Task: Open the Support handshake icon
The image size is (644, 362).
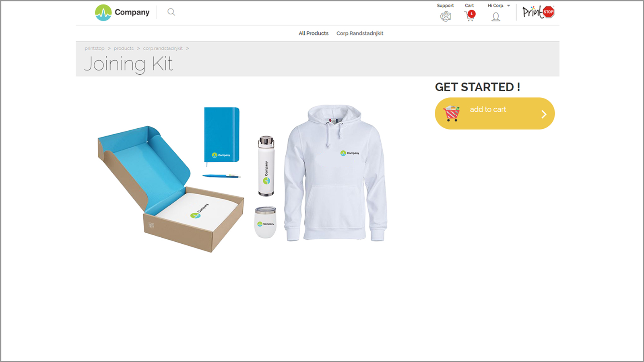Action: pyautogui.click(x=445, y=16)
